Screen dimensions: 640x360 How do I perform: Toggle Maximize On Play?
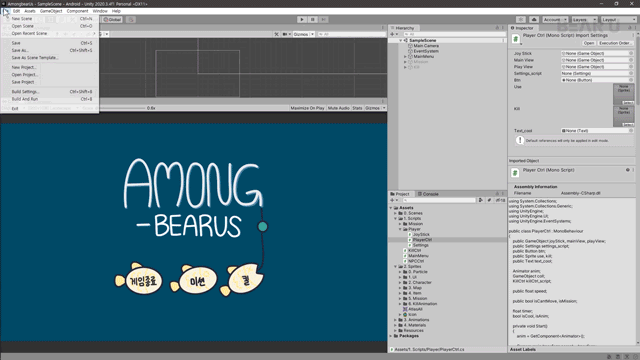tap(307, 108)
